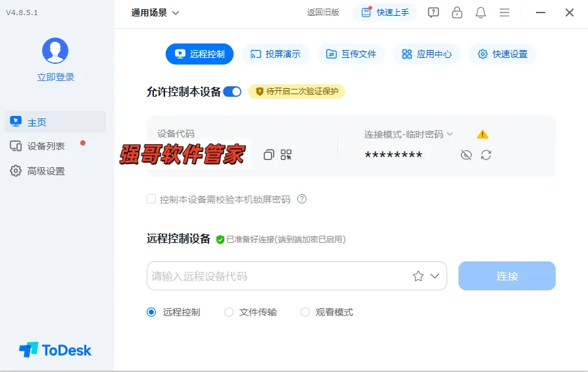Open the 快速上手 quick start button
Viewport: 588px width, 372px height.
[x=385, y=13]
